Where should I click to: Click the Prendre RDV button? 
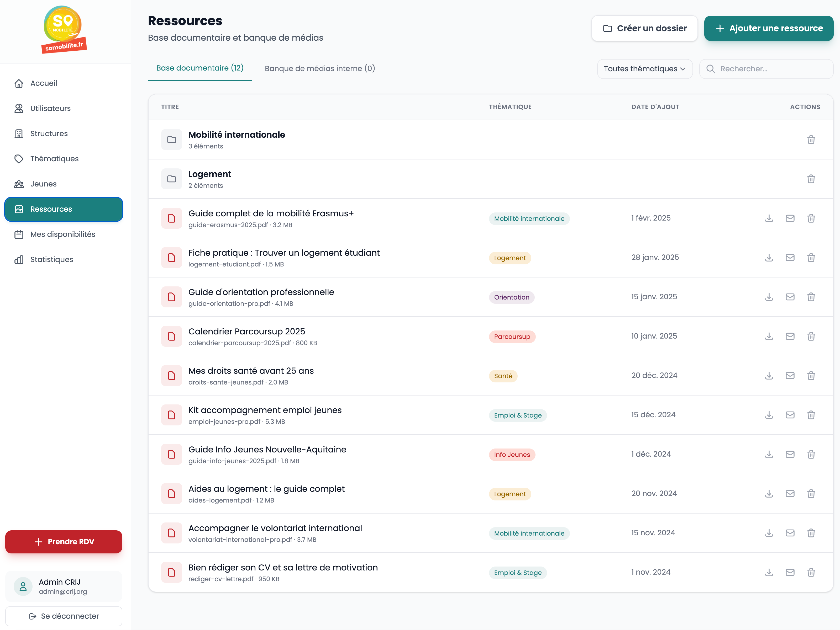(64, 542)
